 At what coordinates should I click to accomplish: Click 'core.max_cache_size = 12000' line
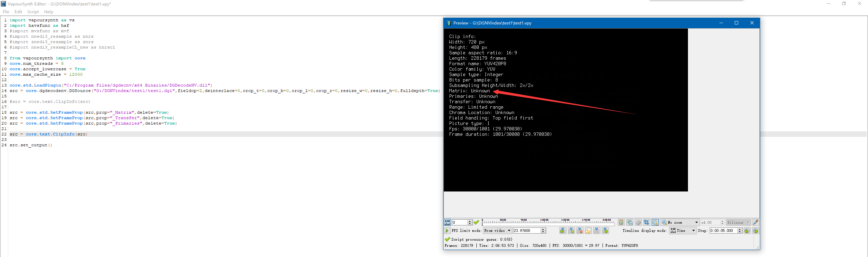(x=46, y=74)
